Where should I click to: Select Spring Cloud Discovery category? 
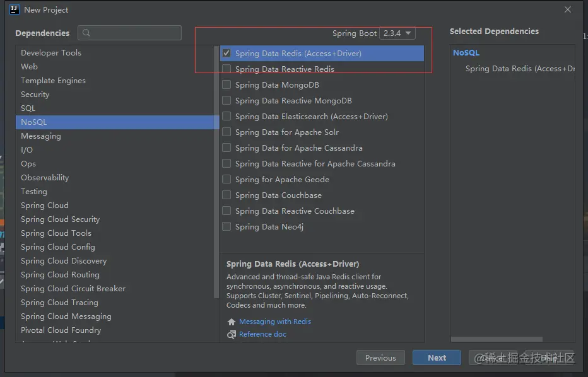[x=115, y=261]
